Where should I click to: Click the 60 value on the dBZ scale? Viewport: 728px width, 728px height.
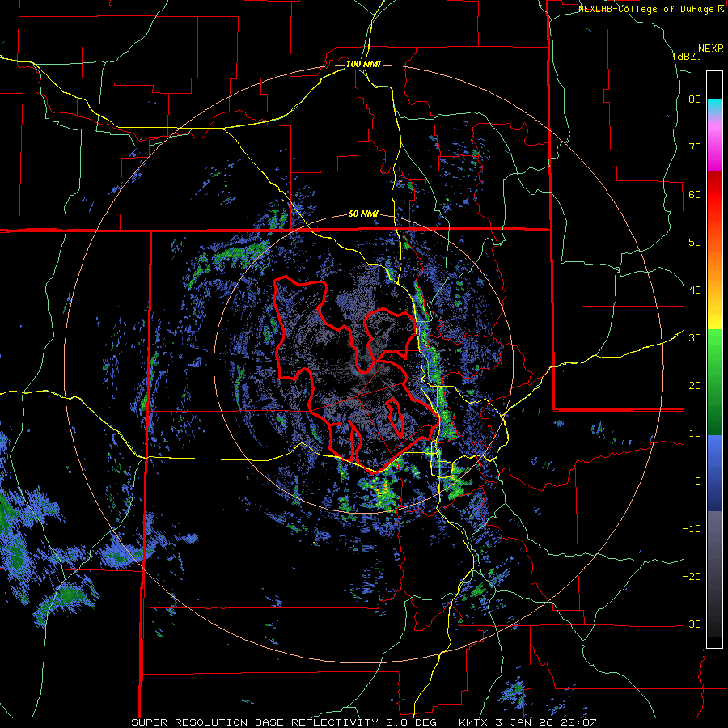tap(695, 194)
